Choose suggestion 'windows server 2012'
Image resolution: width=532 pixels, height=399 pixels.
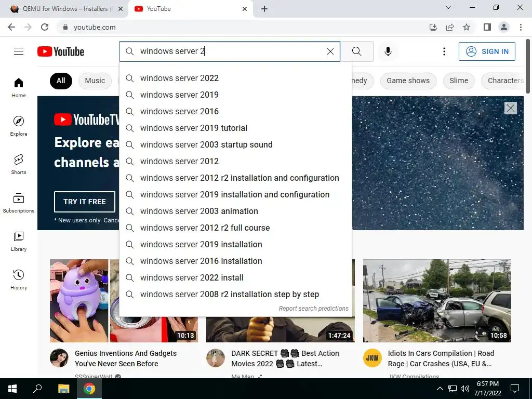click(235, 161)
